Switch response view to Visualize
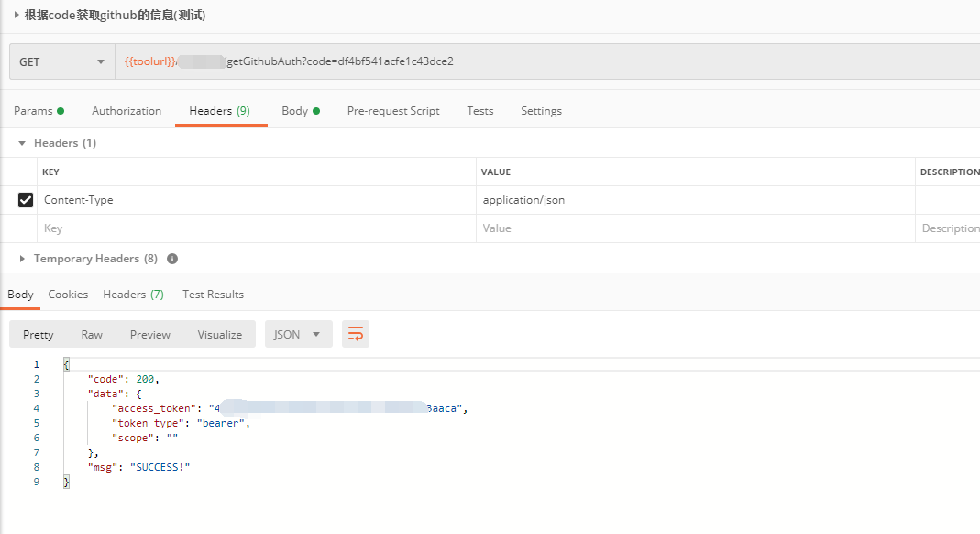This screenshot has height=534, width=980. point(219,335)
